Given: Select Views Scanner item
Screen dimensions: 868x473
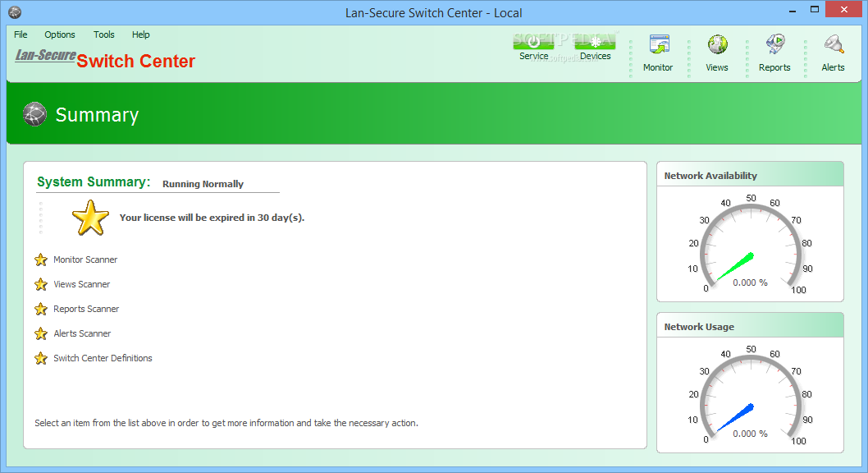Looking at the screenshot, I should [x=81, y=284].
